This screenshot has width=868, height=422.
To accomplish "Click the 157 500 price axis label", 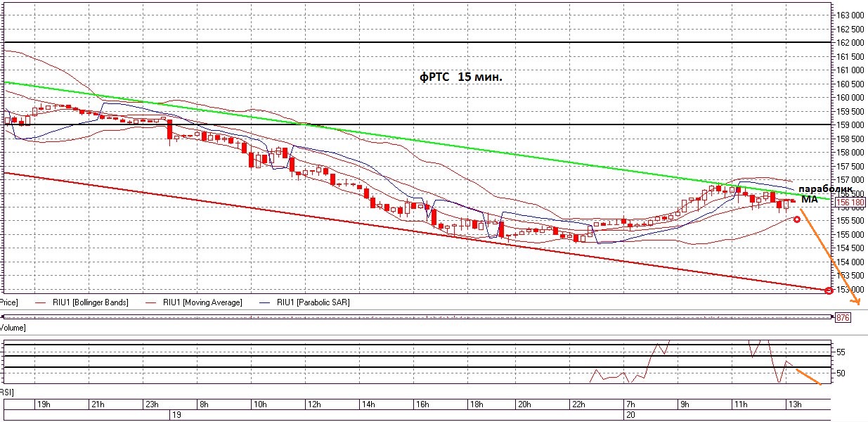I will [850, 166].
